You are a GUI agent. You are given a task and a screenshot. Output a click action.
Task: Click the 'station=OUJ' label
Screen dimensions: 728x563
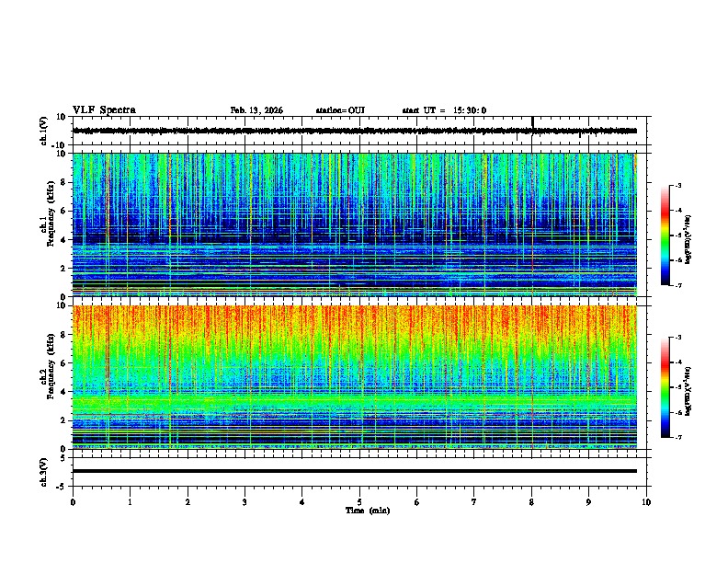tap(340, 110)
